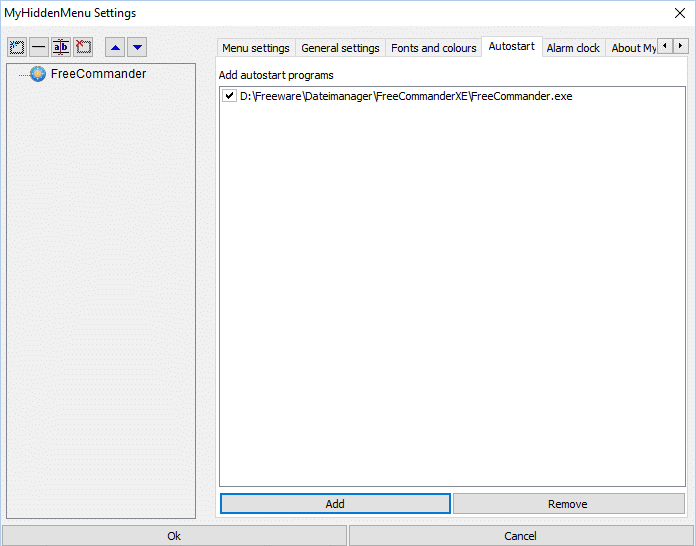
Task: Move entry up with blue up arrow
Action: tap(115, 47)
